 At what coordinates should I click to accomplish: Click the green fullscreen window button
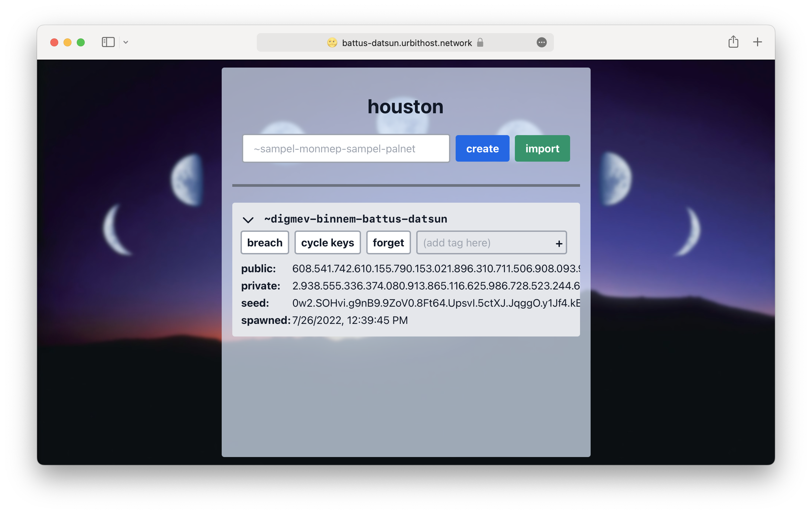(81, 42)
